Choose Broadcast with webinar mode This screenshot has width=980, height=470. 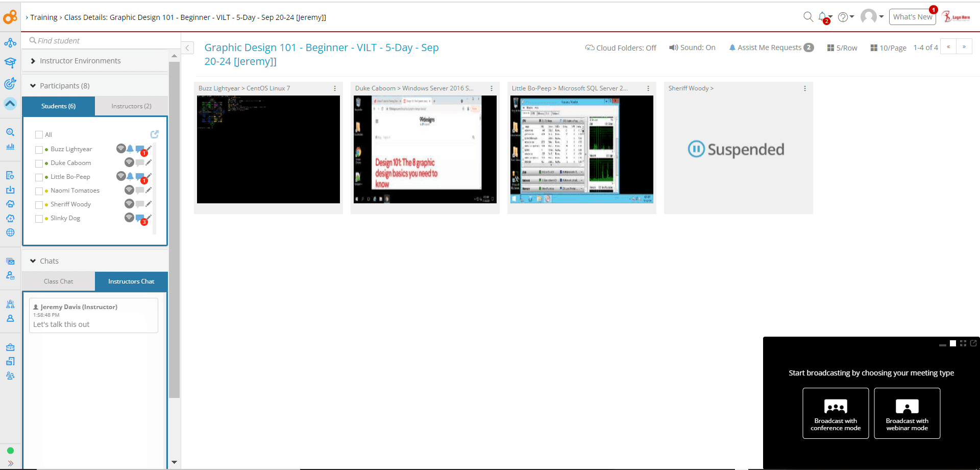907,413
